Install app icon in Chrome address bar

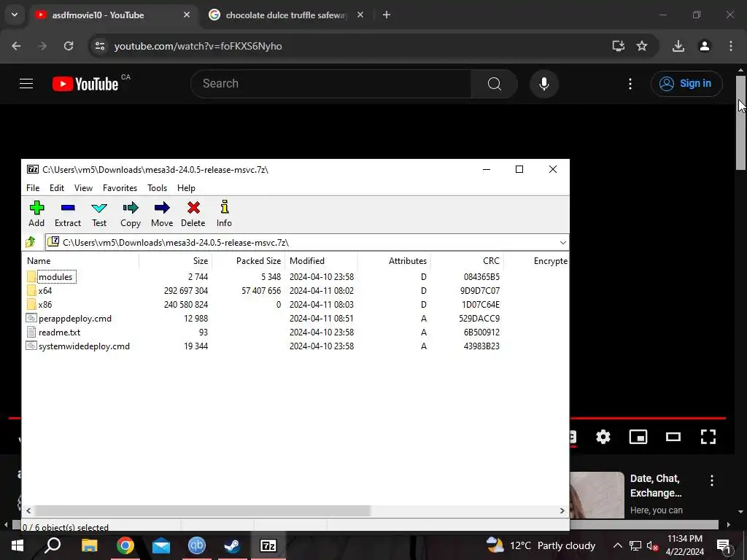(619, 46)
